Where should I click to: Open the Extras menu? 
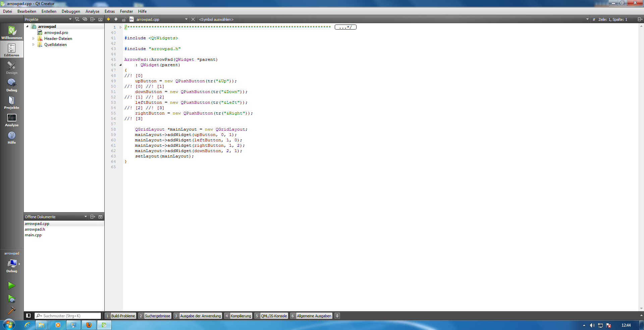[x=109, y=11]
